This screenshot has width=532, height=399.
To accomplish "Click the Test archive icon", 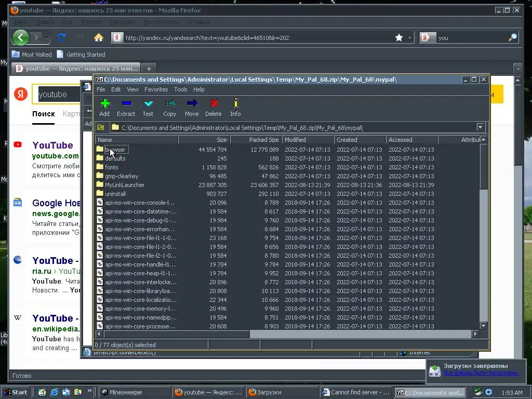I will pos(148,103).
